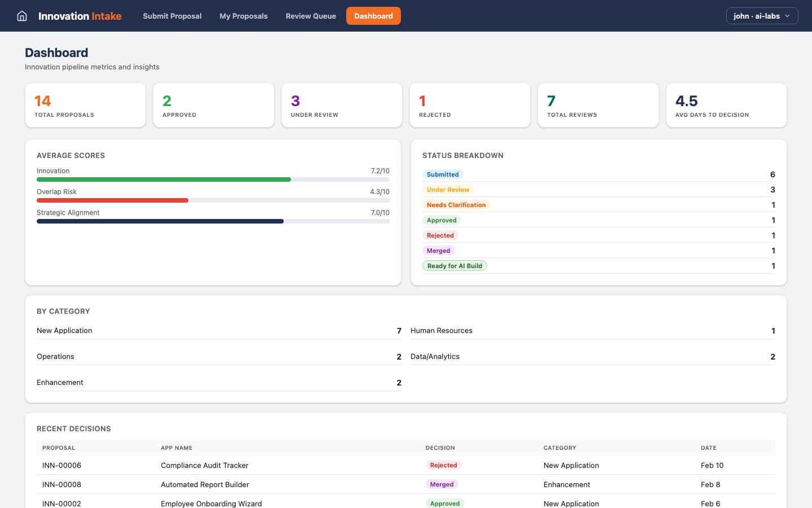This screenshot has height=508, width=812.
Task: Switch to the Submit Proposal tab
Action: click(172, 16)
